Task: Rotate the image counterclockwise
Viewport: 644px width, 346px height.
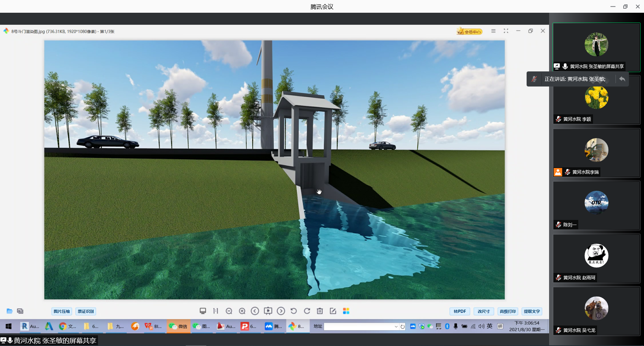Action: [x=293, y=311]
